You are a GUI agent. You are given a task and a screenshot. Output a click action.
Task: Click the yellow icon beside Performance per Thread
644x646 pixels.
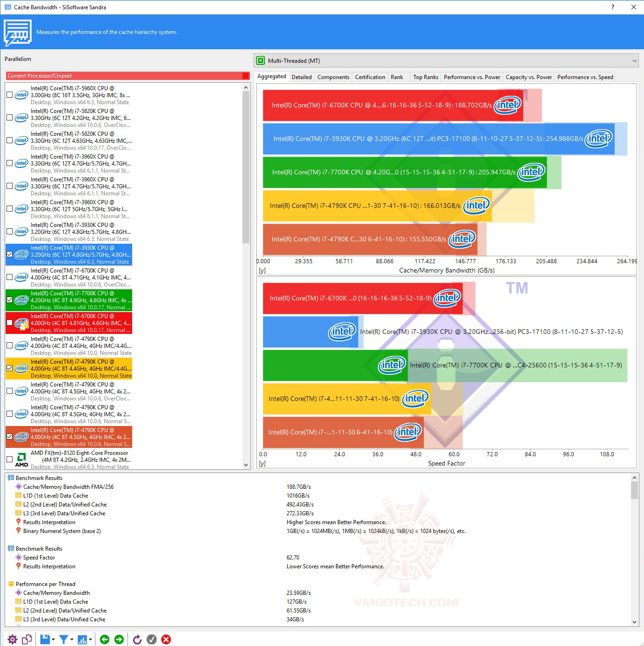[11, 584]
